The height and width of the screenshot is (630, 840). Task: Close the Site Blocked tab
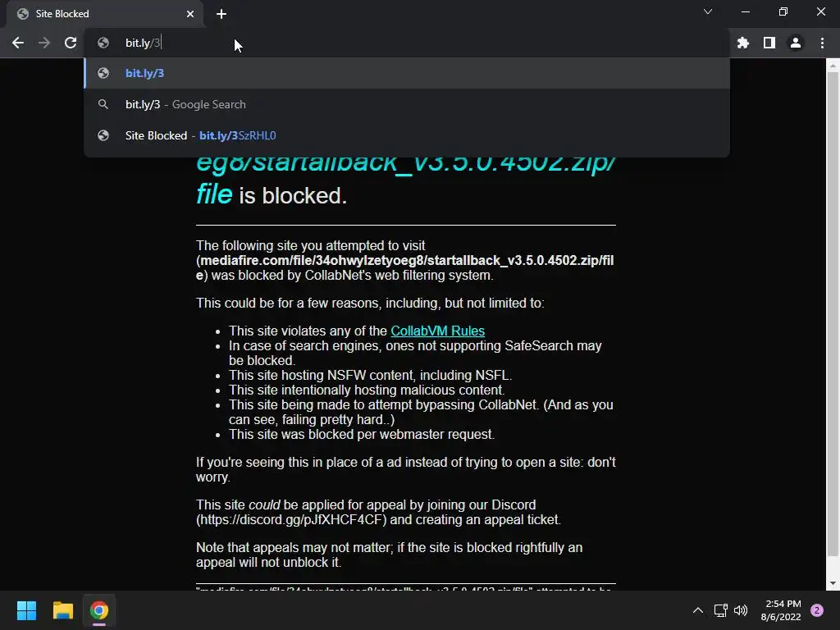pos(190,14)
